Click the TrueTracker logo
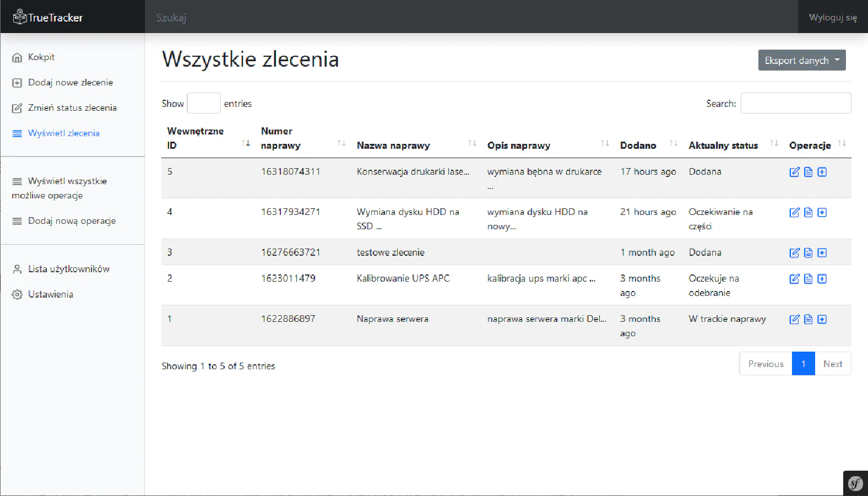The image size is (868, 496). tap(48, 18)
